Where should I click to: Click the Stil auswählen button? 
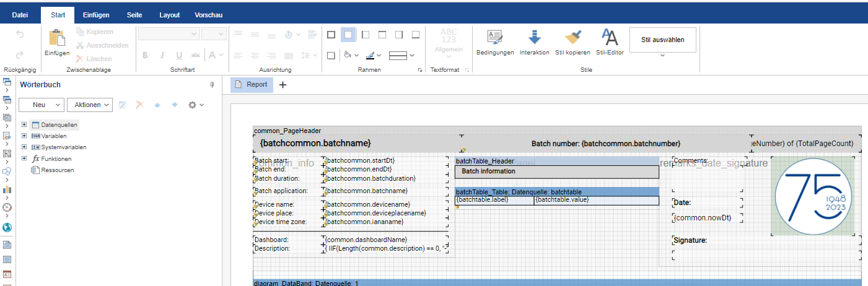pos(662,40)
